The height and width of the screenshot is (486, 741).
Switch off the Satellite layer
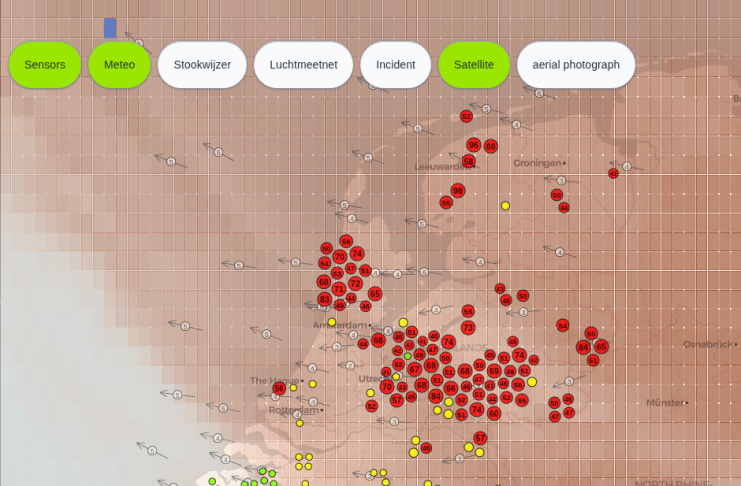click(474, 65)
